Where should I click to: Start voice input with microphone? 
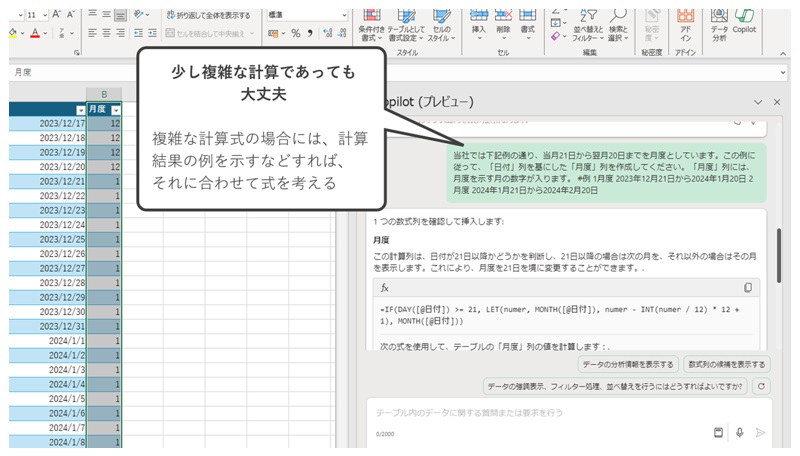[x=739, y=433]
